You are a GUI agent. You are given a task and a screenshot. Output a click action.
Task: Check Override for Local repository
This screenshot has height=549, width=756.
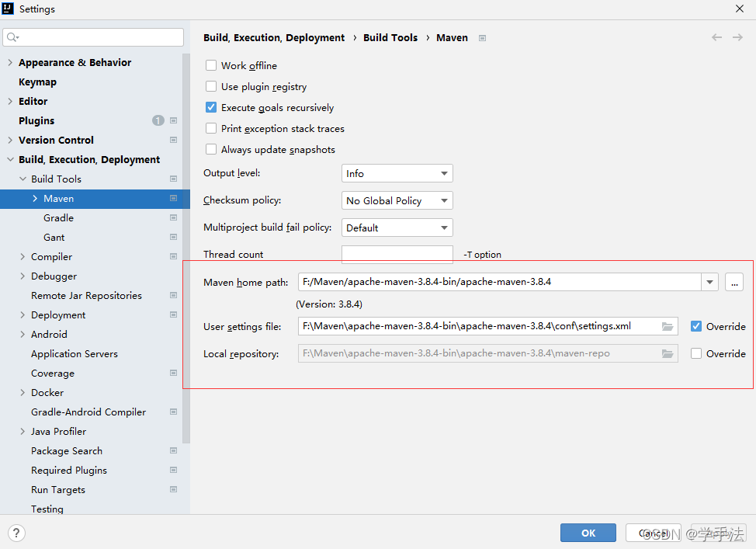tap(695, 353)
